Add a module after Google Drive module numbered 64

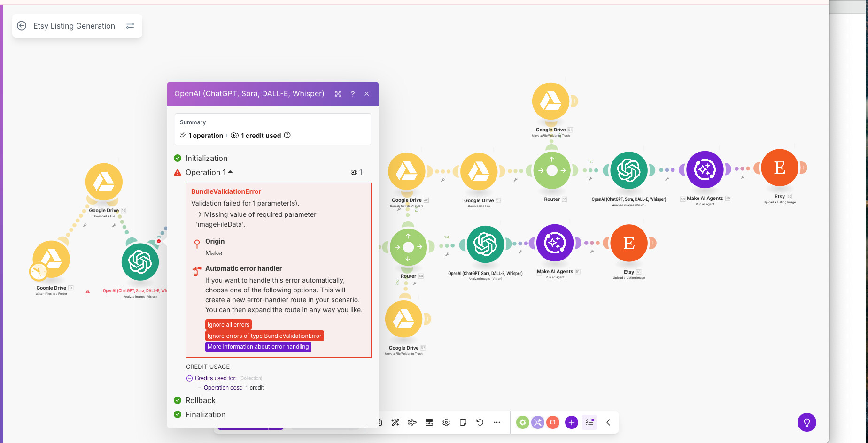tap(574, 101)
